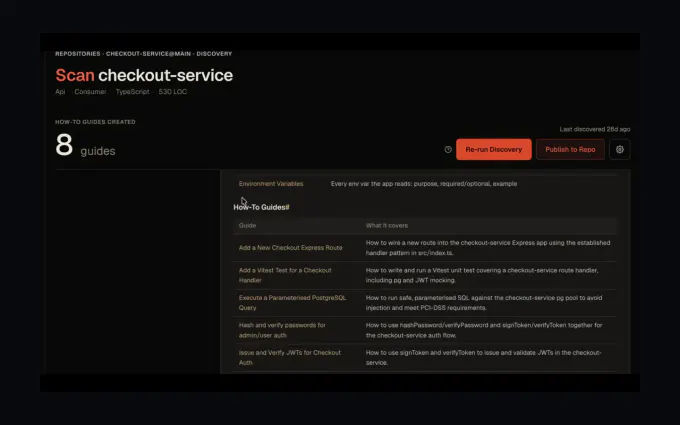Click the Every env var the app reads description
Image resolution: width=680 pixels, height=425 pixels.
pos(424,184)
